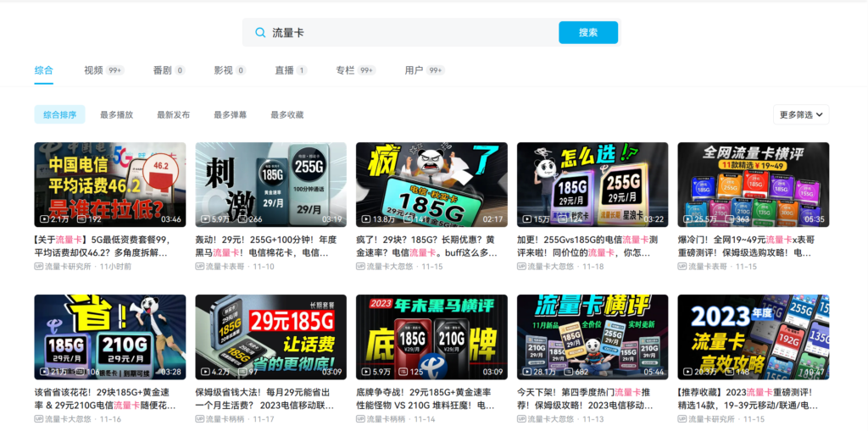Click UP icon beside 流量卡大忽悠 11-18
868x431 pixels.
[521, 266]
